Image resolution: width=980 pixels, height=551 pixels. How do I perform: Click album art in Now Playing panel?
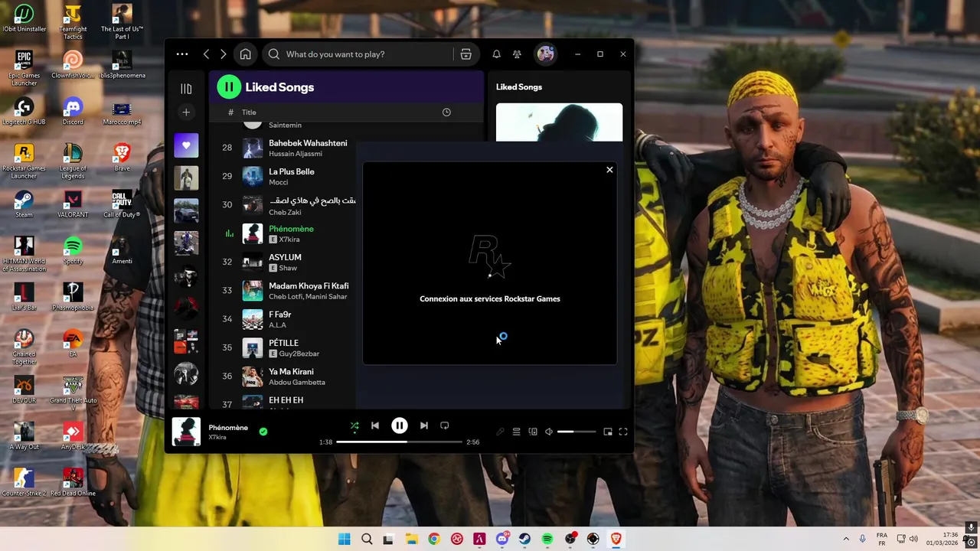[x=559, y=122]
